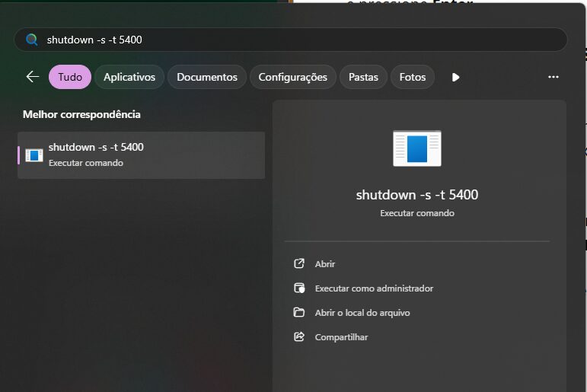Click the Compartilhar share option
Image resolution: width=587 pixels, height=392 pixels.
[341, 337]
